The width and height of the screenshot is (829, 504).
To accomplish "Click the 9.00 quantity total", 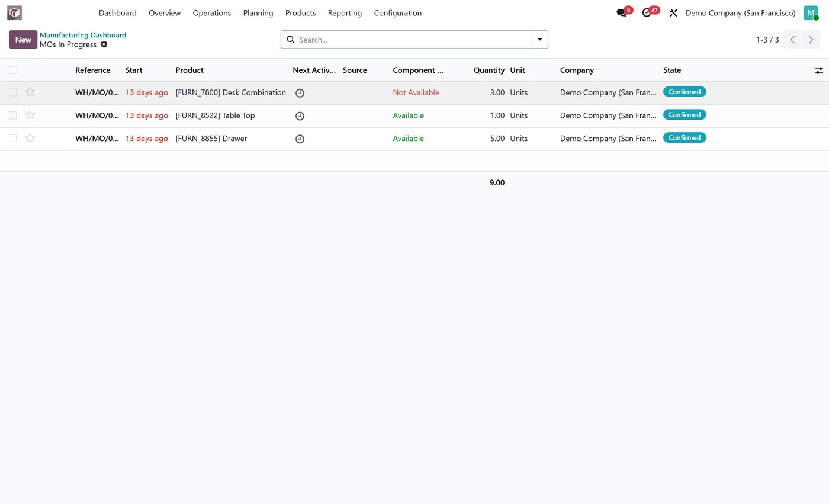I will click(497, 183).
